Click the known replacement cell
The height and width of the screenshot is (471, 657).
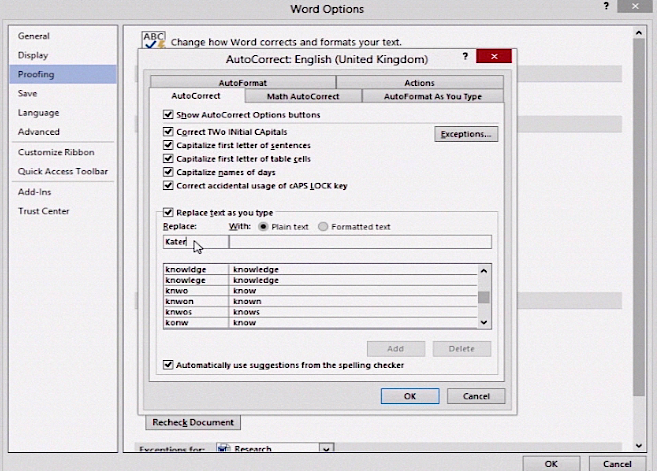pos(353,301)
